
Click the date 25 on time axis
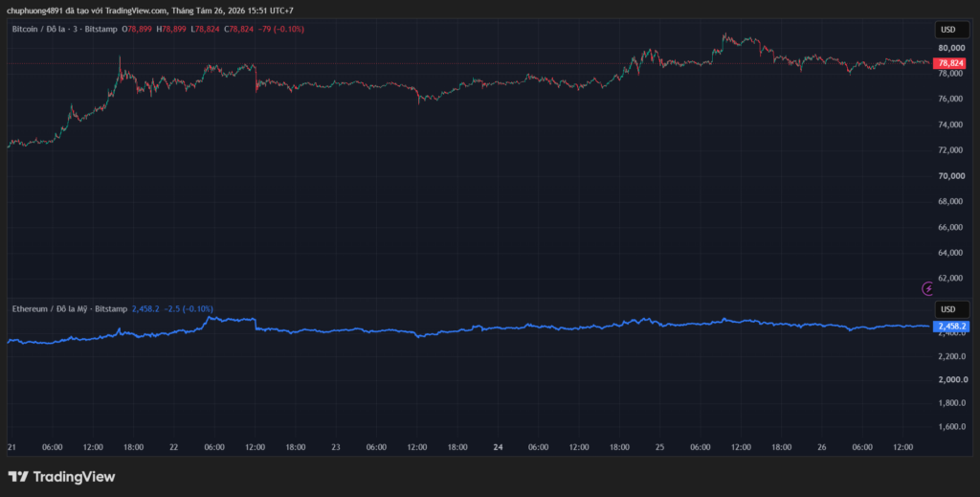point(660,447)
